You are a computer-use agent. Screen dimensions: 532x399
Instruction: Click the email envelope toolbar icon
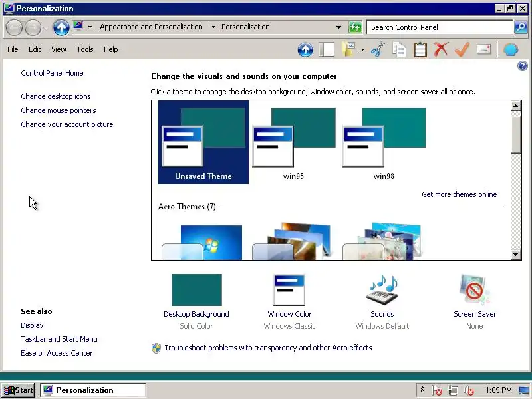(484, 49)
